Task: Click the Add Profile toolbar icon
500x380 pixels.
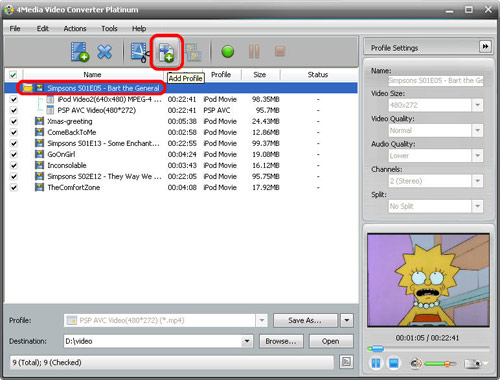Action: click(166, 52)
